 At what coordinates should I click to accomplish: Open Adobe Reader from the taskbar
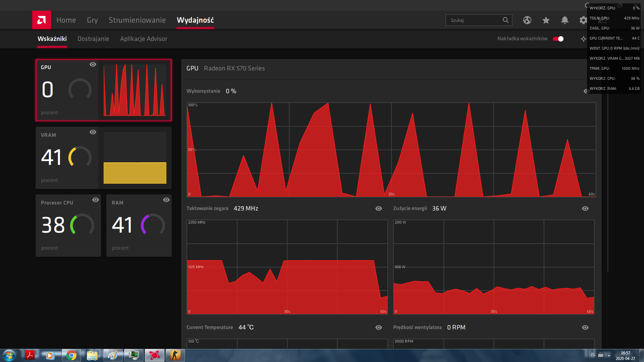point(30,355)
